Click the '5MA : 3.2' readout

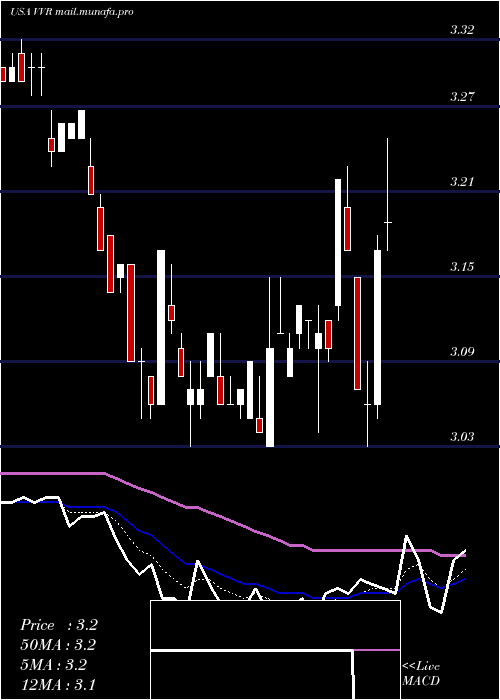coord(54,664)
